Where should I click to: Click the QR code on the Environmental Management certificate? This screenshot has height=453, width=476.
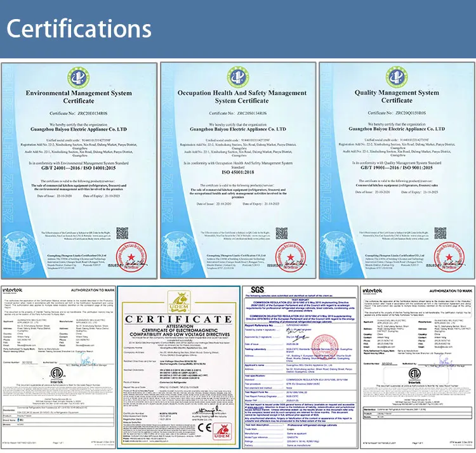pyautogui.click(x=122, y=233)
